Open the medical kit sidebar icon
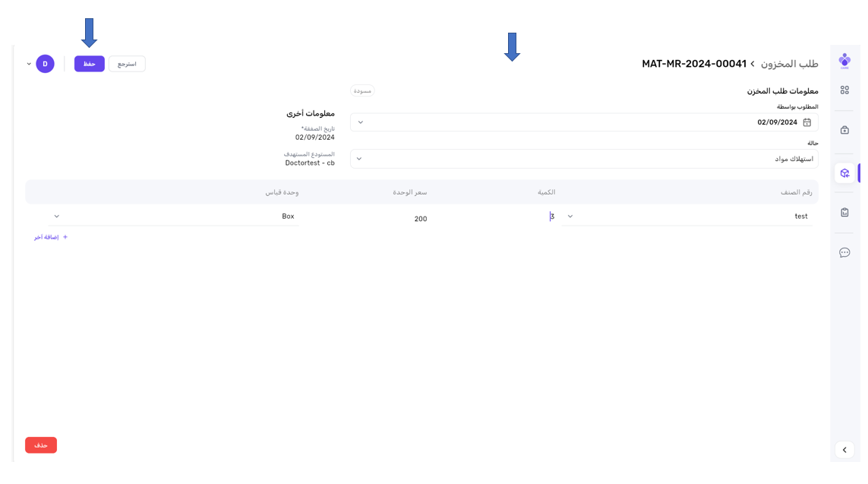This screenshot has width=868, height=484. [844, 130]
